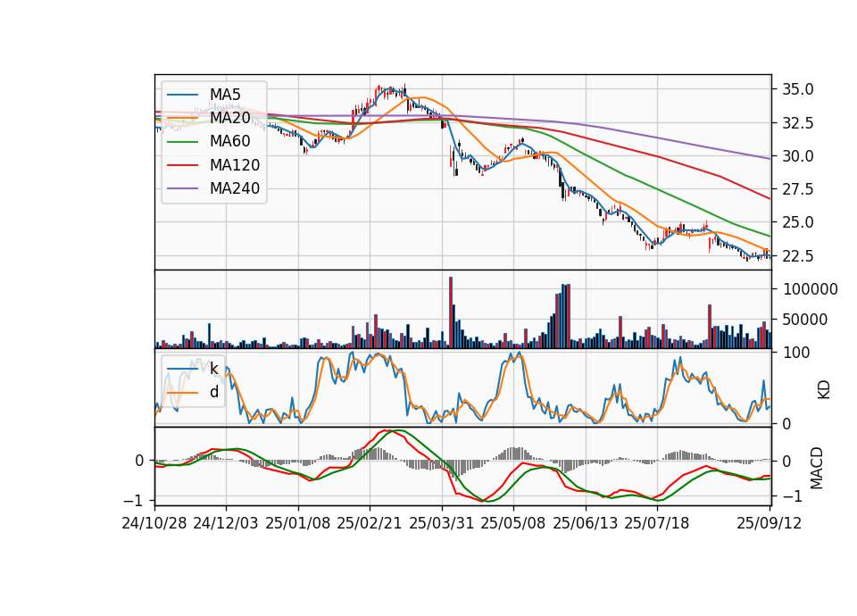Click the 25/05/08 date label
Image resolution: width=857 pixels, height=616 pixels.
coord(513,523)
